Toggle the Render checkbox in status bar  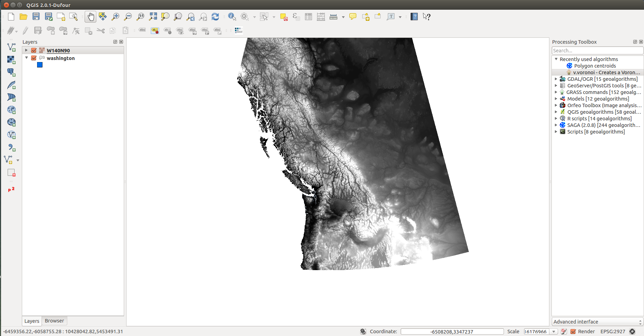pos(573,331)
